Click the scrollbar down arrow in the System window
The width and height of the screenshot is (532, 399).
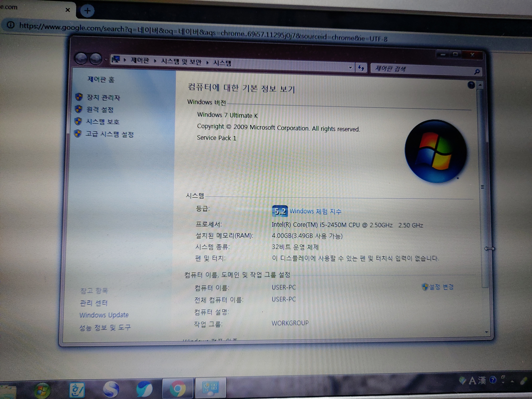[x=486, y=332]
